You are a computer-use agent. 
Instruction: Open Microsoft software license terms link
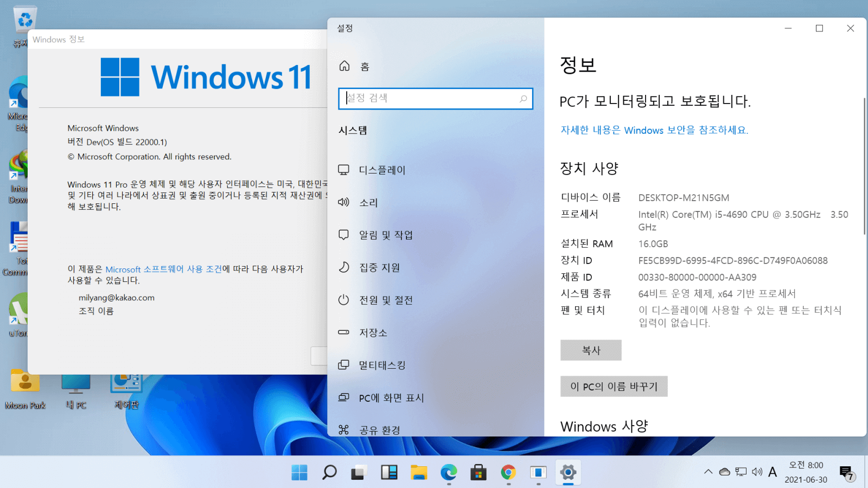coord(164,269)
